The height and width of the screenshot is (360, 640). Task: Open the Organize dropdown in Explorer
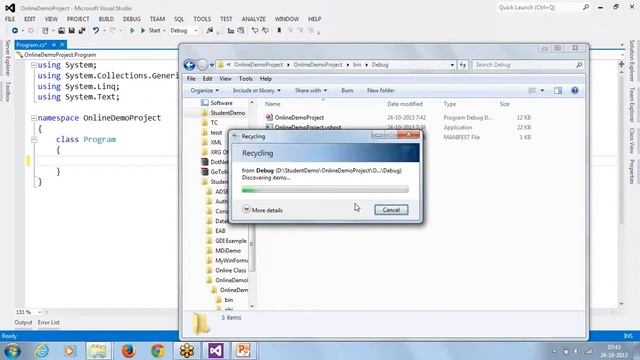pos(204,91)
